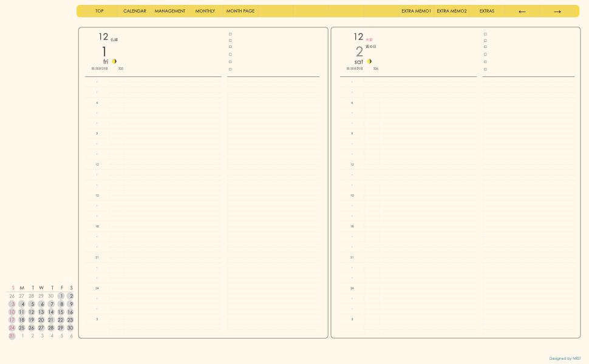This screenshot has width=589, height=364.
Task: Tick the last checkbox on the Friday page
Action: pyautogui.click(x=230, y=69)
